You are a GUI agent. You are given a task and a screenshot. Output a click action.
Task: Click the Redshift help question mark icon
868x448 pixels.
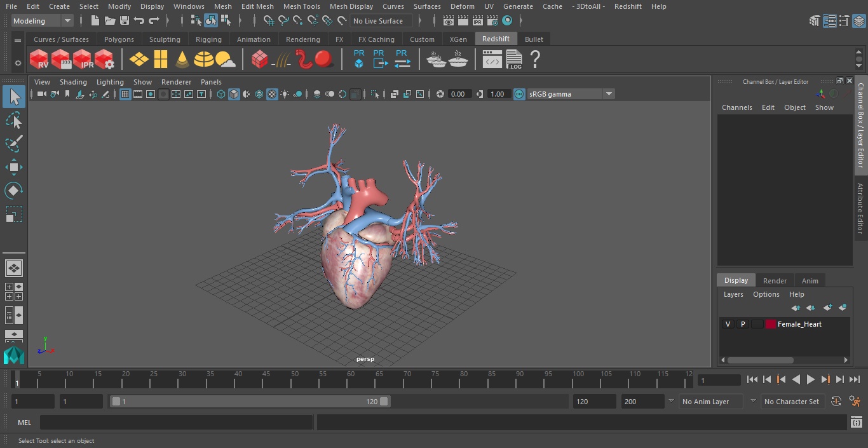tap(535, 60)
